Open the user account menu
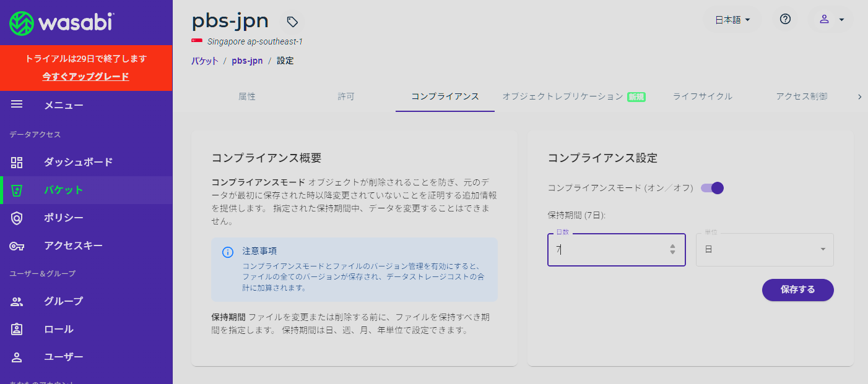This screenshot has height=384, width=868. (x=831, y=19)
